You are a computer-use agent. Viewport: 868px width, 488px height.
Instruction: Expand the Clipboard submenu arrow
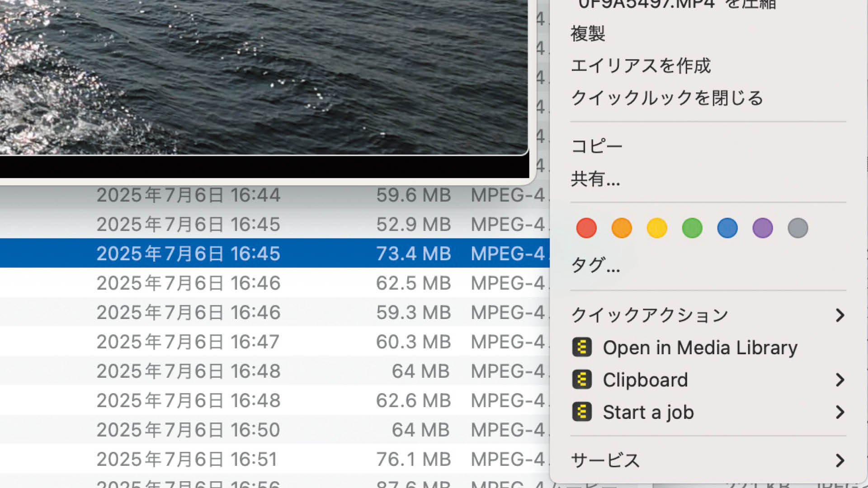click(840, 380)
